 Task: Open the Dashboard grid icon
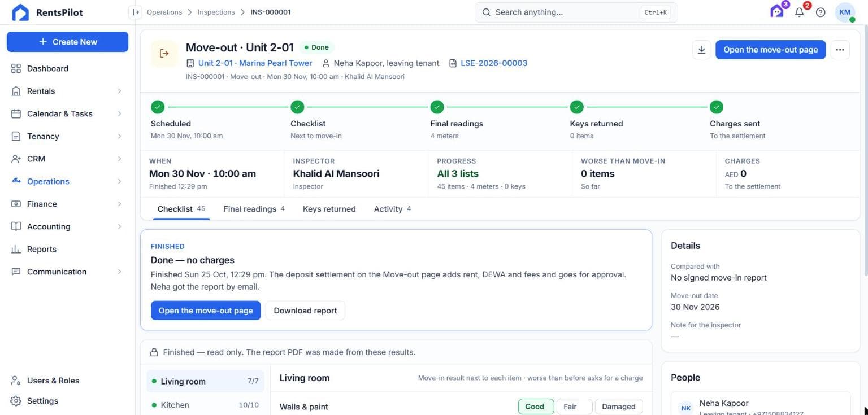click(16, 68)
